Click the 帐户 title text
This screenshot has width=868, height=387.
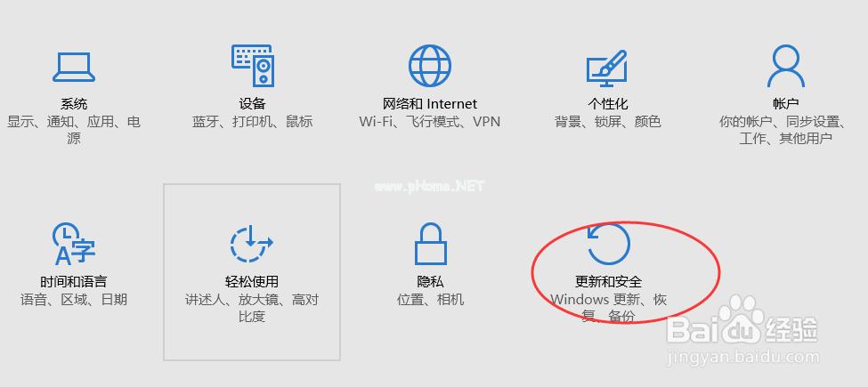coord(785,104)
